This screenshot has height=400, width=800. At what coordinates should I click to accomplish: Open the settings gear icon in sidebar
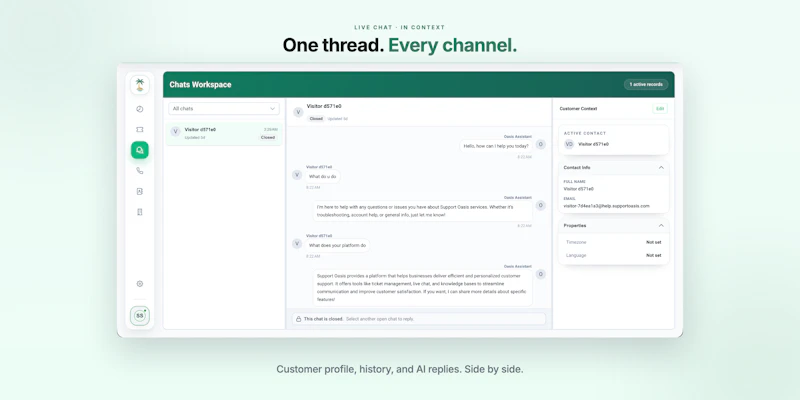pos(140,284)
